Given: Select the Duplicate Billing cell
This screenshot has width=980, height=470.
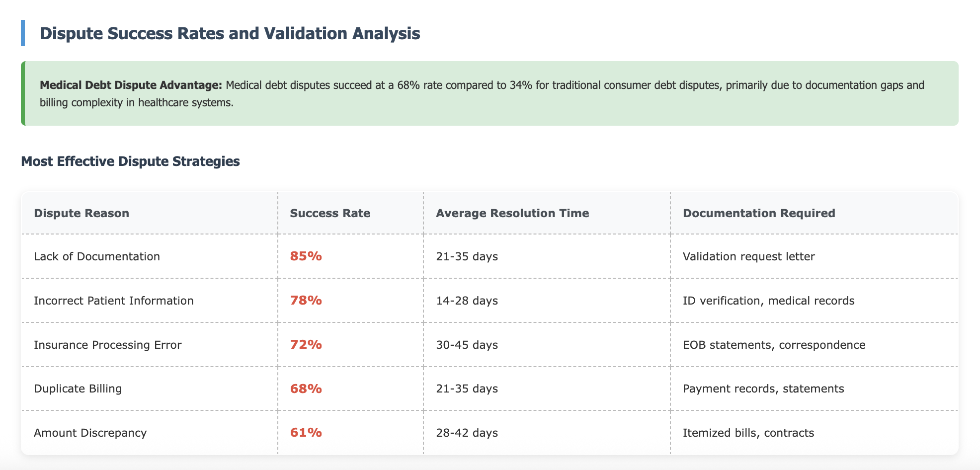Looking at the screenshot, I should 150,389.
